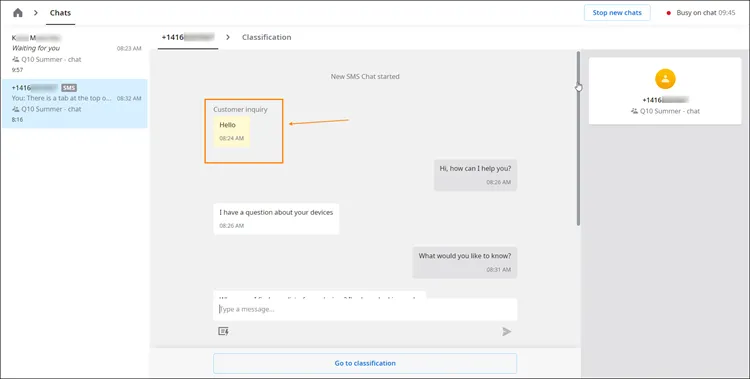Click the 08:32 AM timestamp in chat list

click(x=129, y=99)
